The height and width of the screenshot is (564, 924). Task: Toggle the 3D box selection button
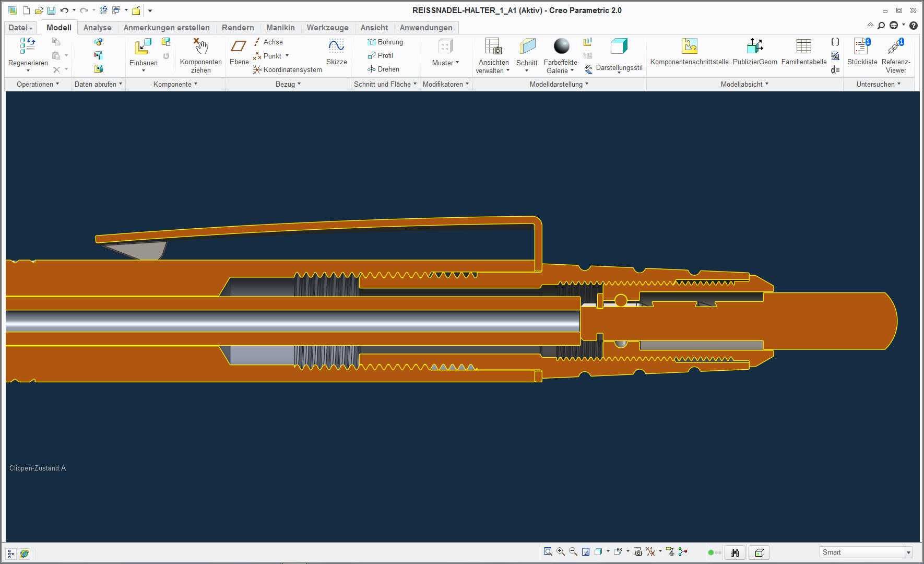click(x=760, y=553)
